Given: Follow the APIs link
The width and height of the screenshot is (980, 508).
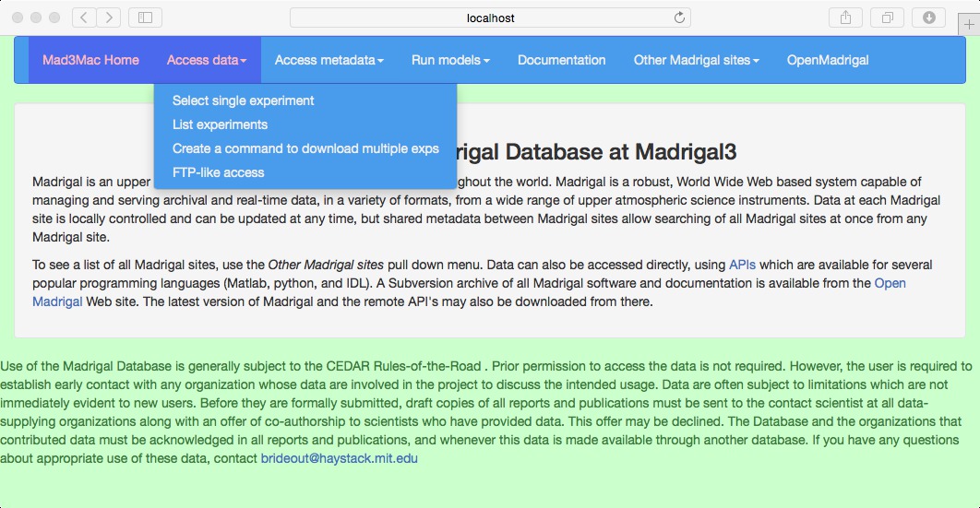Looking at the screenshot, I should tap(742, 265).
